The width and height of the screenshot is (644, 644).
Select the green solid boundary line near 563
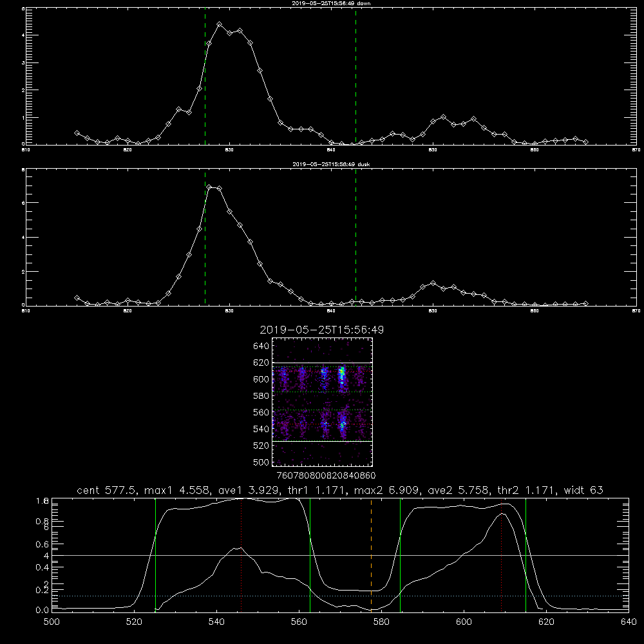(x=310, y=554)
